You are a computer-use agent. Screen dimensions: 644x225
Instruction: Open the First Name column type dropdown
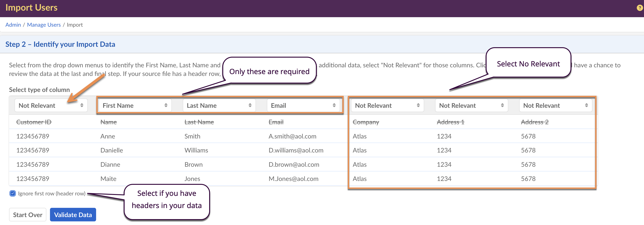point(135,106)
